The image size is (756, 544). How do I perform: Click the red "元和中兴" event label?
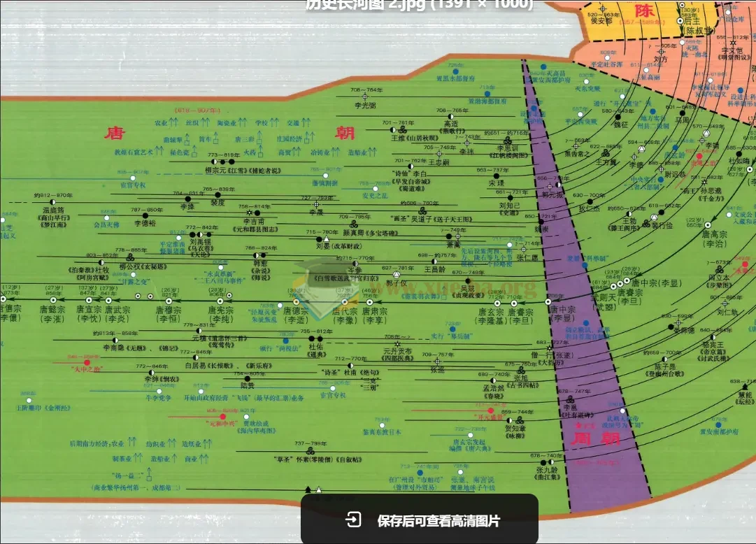(x=222, y=424)
